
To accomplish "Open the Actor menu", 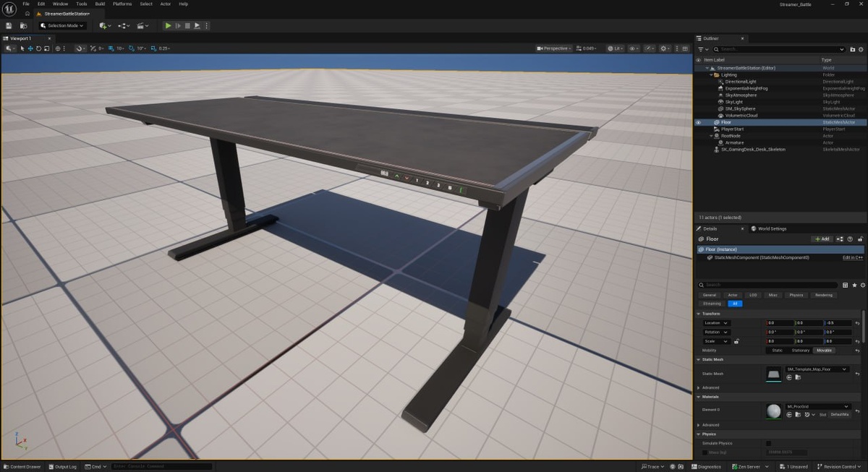I will 166,4.
